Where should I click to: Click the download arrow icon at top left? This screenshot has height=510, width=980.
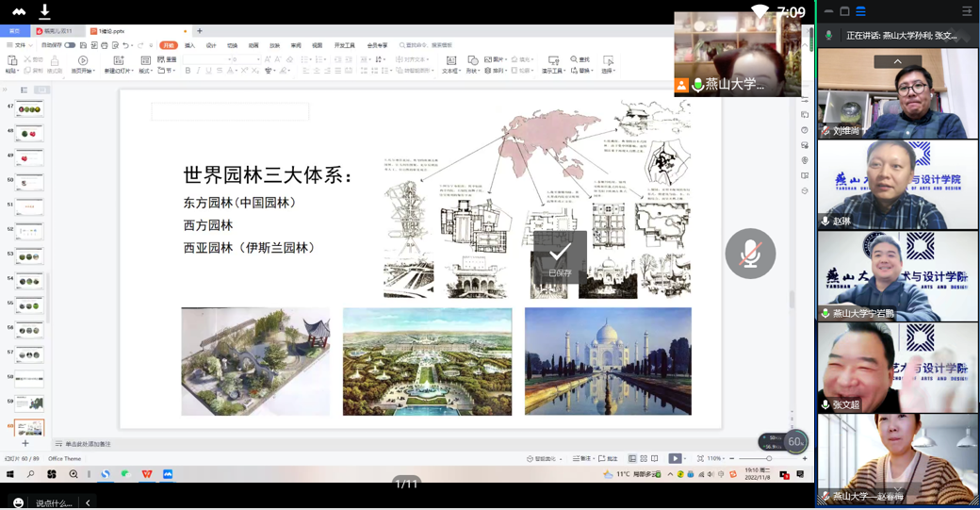coord(44,12)
